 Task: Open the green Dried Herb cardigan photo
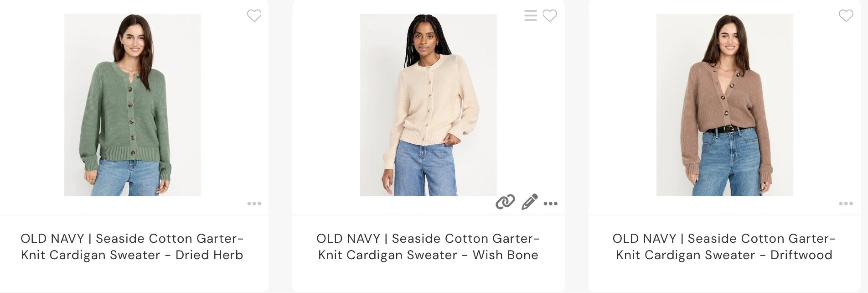[133, 105]
